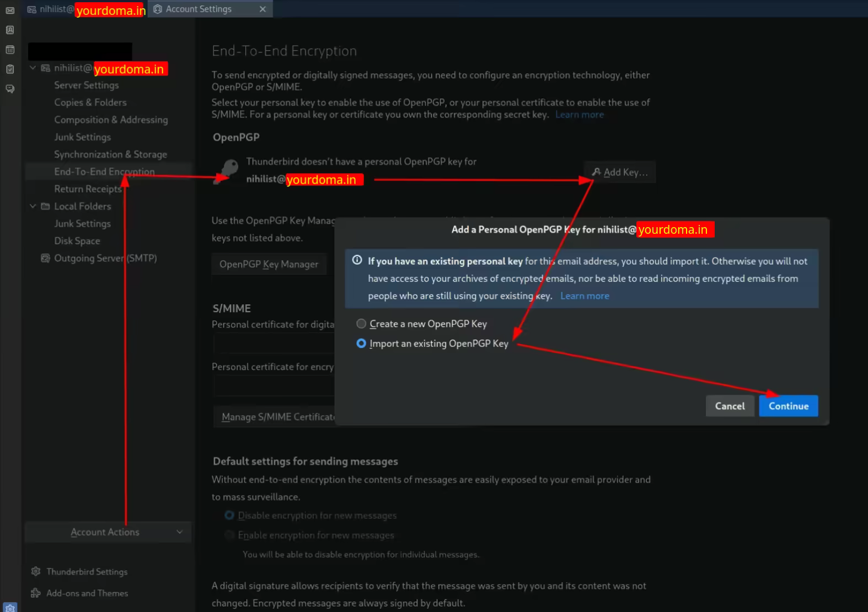Open the Mail space icon in the left toolbar

click(10, 10)
